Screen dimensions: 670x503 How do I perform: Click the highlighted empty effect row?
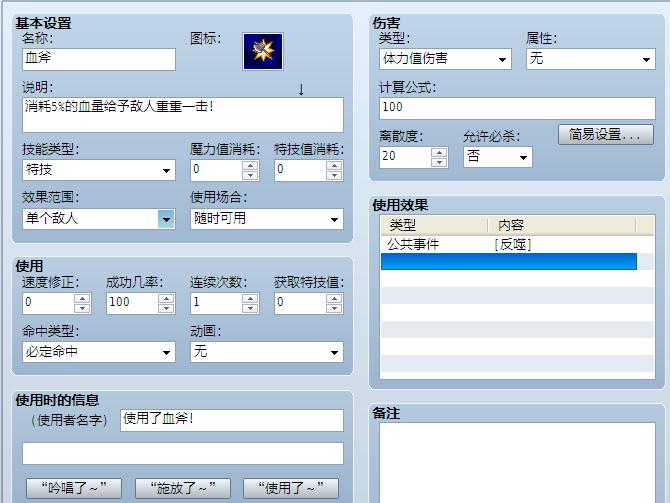pos(509,262)
